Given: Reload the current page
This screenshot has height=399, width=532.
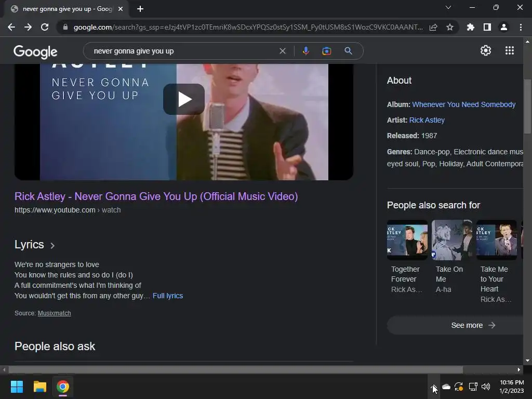Looking at the screenshot, I should pyautogui.click(x=45, y=27).
